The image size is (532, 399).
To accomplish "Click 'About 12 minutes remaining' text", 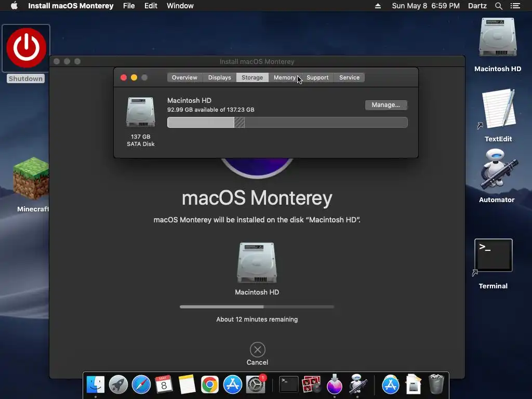I will [x=257, y=320].
